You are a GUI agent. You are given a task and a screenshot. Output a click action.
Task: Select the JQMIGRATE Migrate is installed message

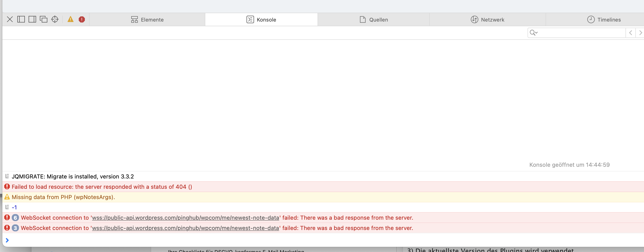73,177
